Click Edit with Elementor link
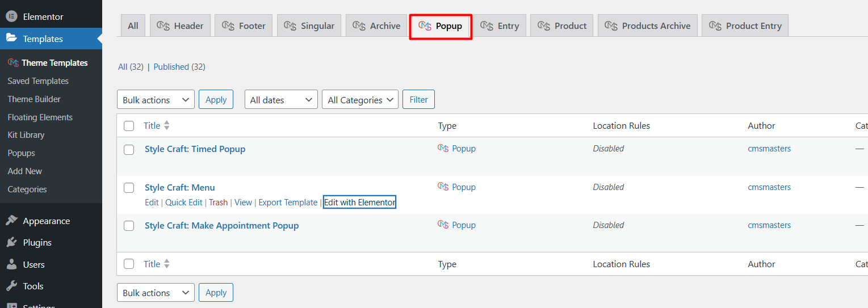 [359, 202]
